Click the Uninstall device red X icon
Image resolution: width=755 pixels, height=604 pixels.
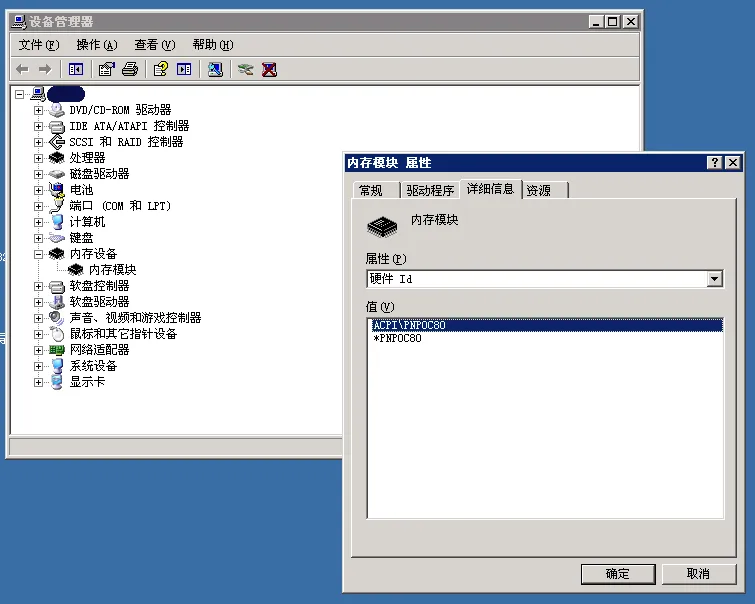pos(269,69)
